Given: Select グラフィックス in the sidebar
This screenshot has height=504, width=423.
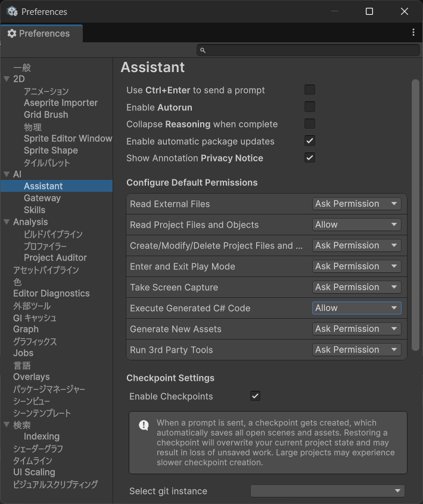Looking at the screenshot, I should click(x=35, y=341).
